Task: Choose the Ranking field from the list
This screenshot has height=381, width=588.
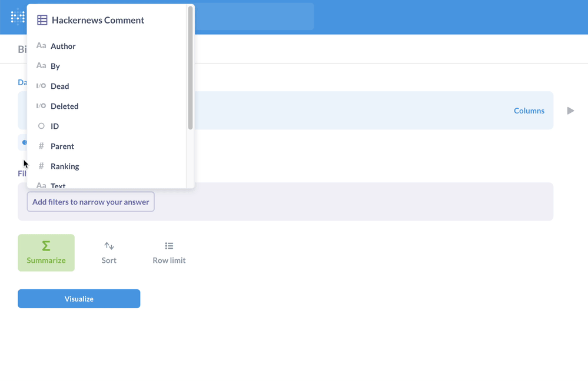Action: 66,166
